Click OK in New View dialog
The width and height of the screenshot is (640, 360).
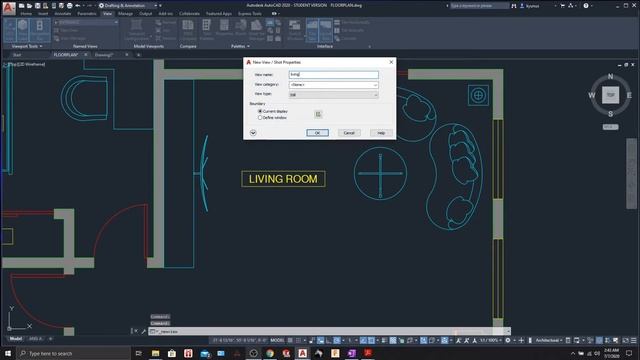click(x=318, y=133)
